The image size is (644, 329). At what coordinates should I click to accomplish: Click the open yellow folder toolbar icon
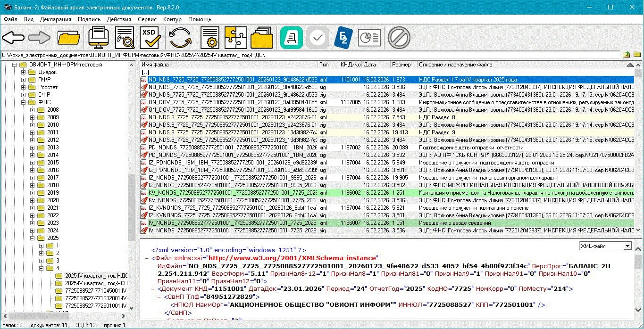(x=69, y=38)
